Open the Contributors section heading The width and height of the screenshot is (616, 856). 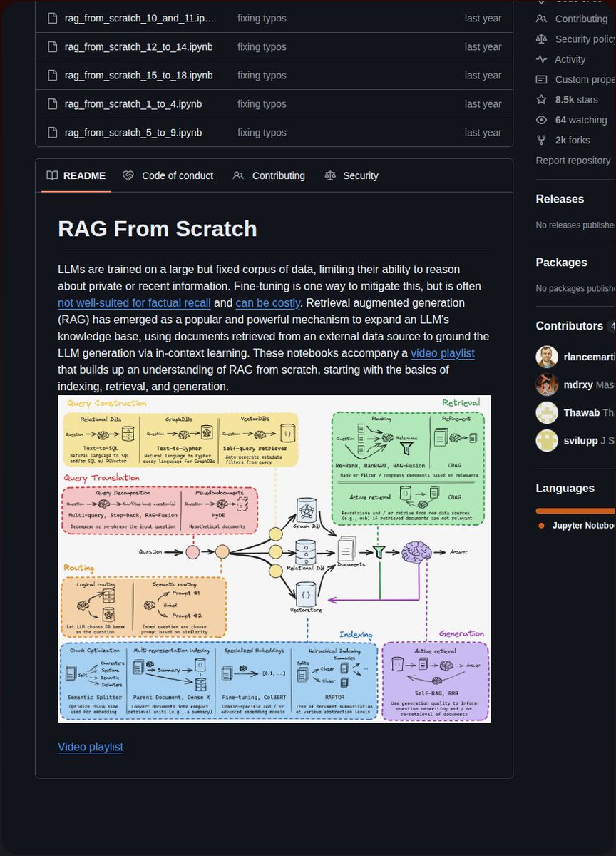570,326
